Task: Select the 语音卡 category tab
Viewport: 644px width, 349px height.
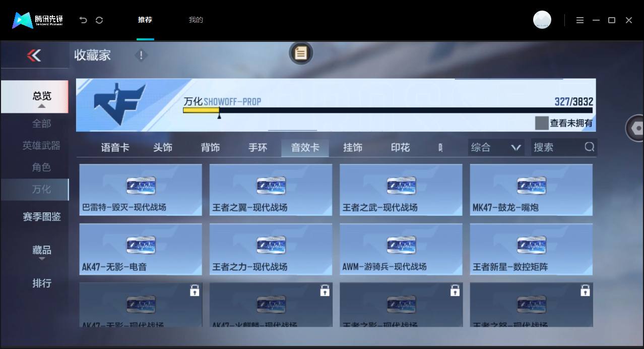Action: [115, 147]
